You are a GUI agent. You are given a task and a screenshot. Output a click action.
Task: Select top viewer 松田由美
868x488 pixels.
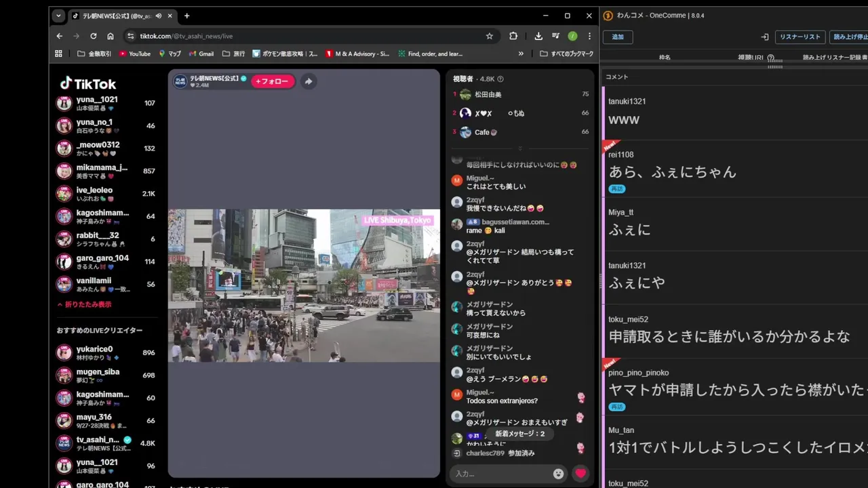[x=520, y=94]
